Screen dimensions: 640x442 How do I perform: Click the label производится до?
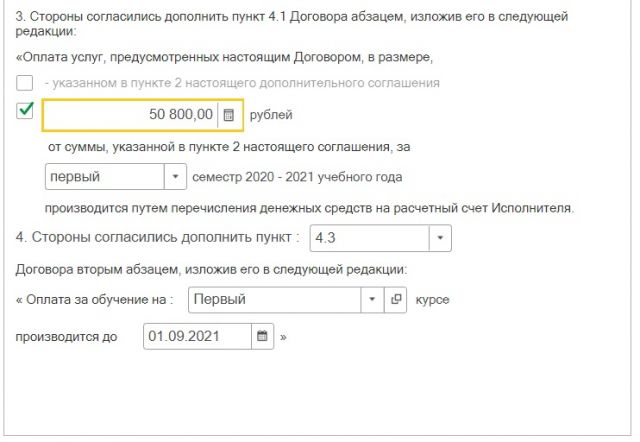(66, 337)
